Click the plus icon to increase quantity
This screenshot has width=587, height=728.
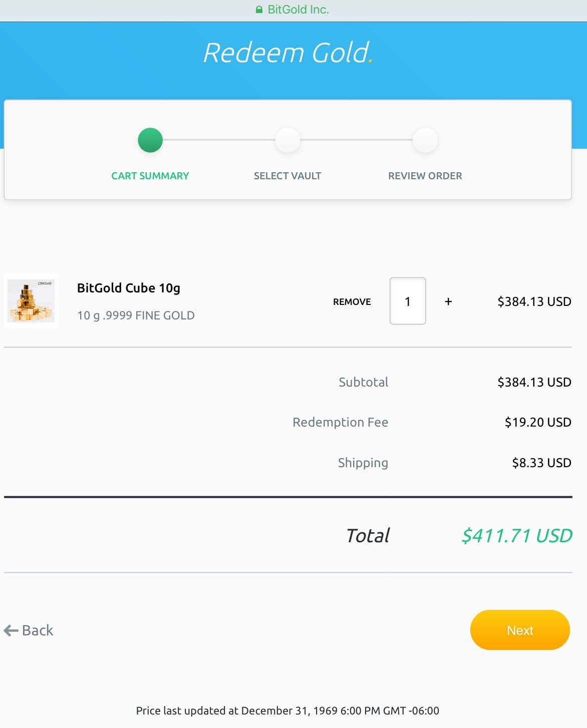[x=448, y=301]
